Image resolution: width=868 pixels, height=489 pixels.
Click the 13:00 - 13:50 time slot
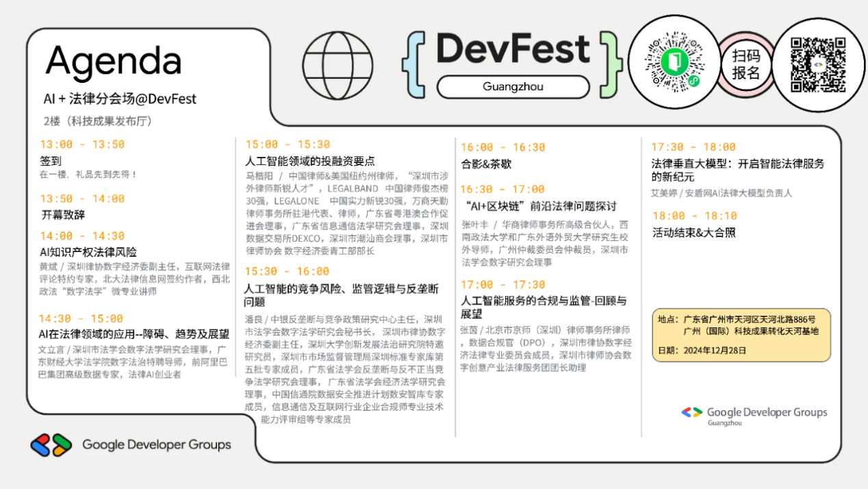pyautogui.click(x=82, y=145)
